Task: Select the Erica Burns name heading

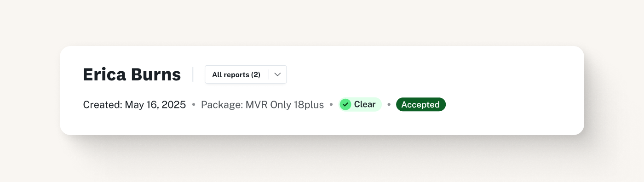Action: click(x=132, y=74)
